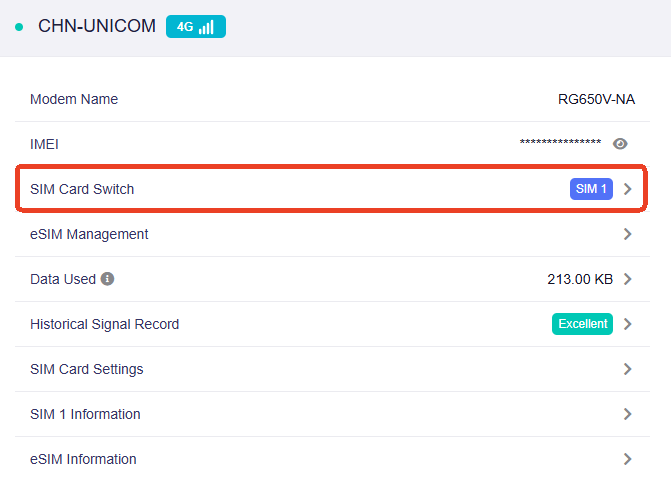This screenshot has width=671, height=481.
Task: Expand SIM Card Settings chevron
Action: (628, 369)
